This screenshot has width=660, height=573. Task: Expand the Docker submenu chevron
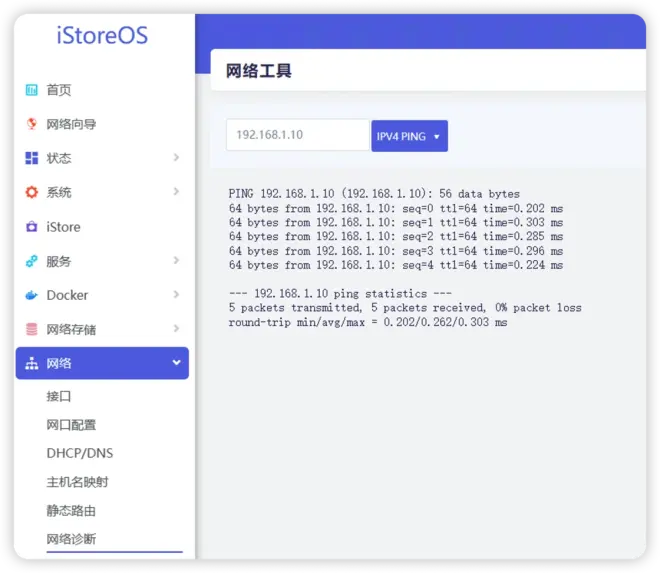point(176,294)
